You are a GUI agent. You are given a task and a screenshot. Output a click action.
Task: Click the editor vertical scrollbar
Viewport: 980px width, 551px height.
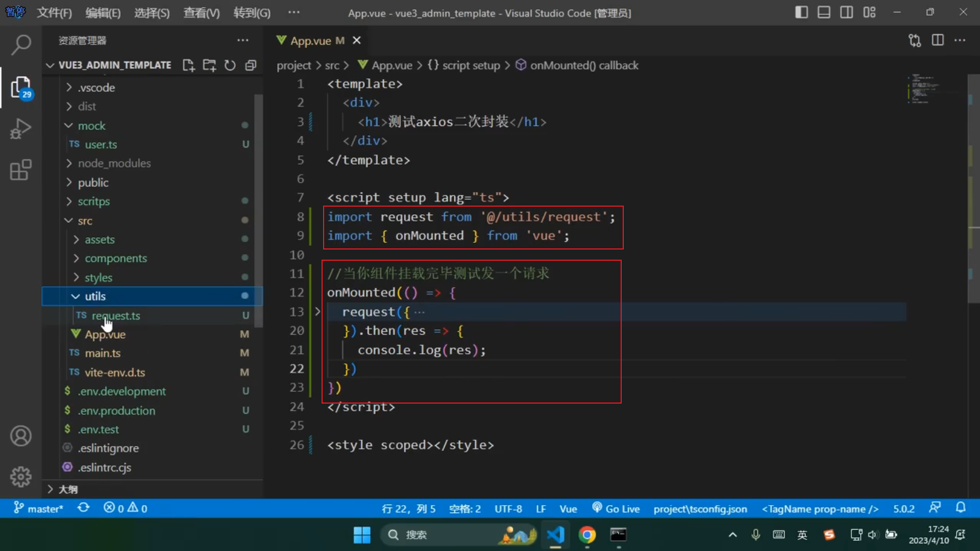coord(973,189)
